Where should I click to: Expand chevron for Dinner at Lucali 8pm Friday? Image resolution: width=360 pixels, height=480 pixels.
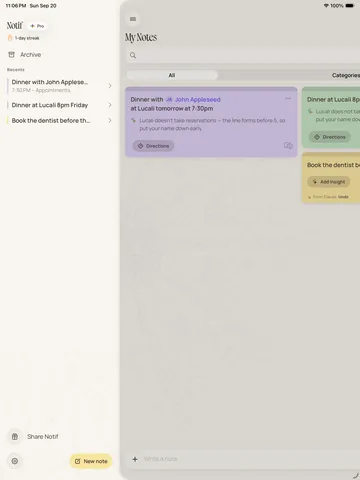[110, 105]
